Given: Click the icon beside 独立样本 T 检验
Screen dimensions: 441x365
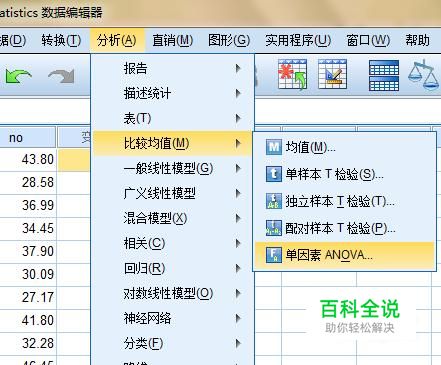Looking at the screenshot, I should click(274, 201).
